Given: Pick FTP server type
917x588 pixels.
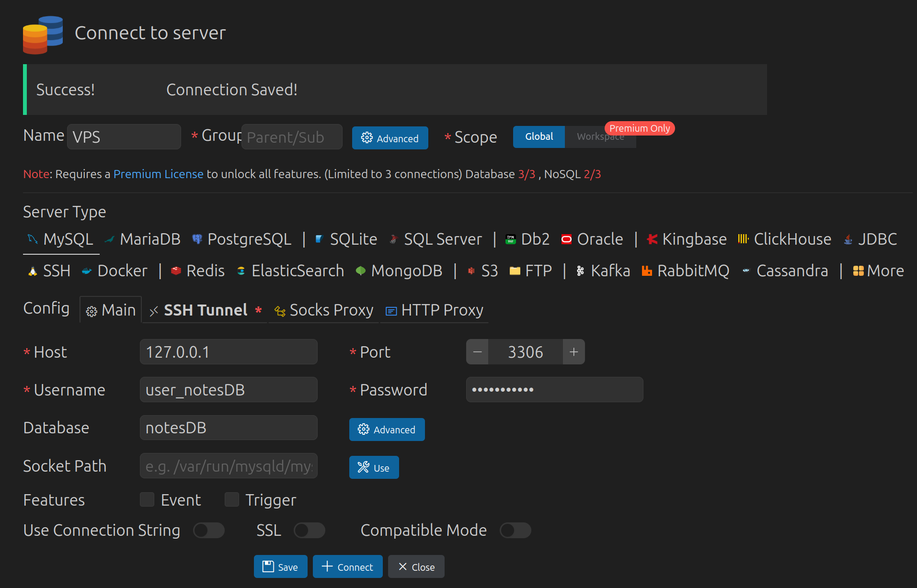Looking at the screenshot, I should (x=531, y=271).
